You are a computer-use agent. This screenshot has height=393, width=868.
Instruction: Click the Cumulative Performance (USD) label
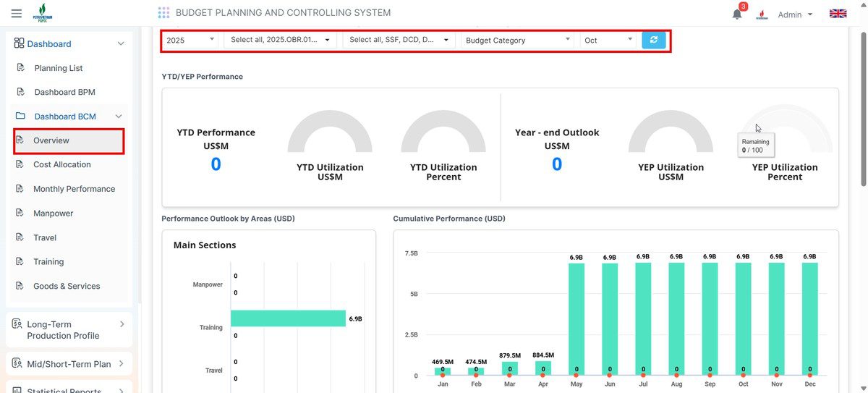tap(449, 219)
